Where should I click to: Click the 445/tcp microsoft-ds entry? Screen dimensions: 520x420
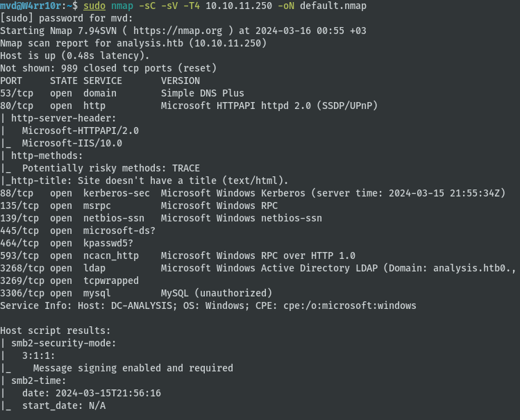point(78,230)
